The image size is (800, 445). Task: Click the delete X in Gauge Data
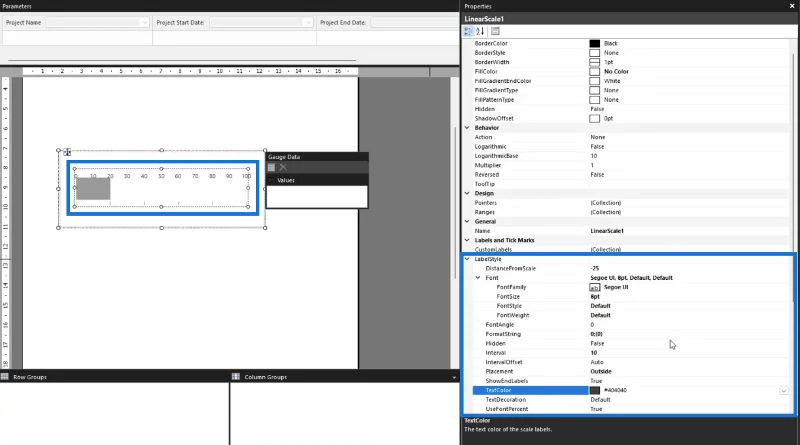pyautogui.click(x=283, y=167)
